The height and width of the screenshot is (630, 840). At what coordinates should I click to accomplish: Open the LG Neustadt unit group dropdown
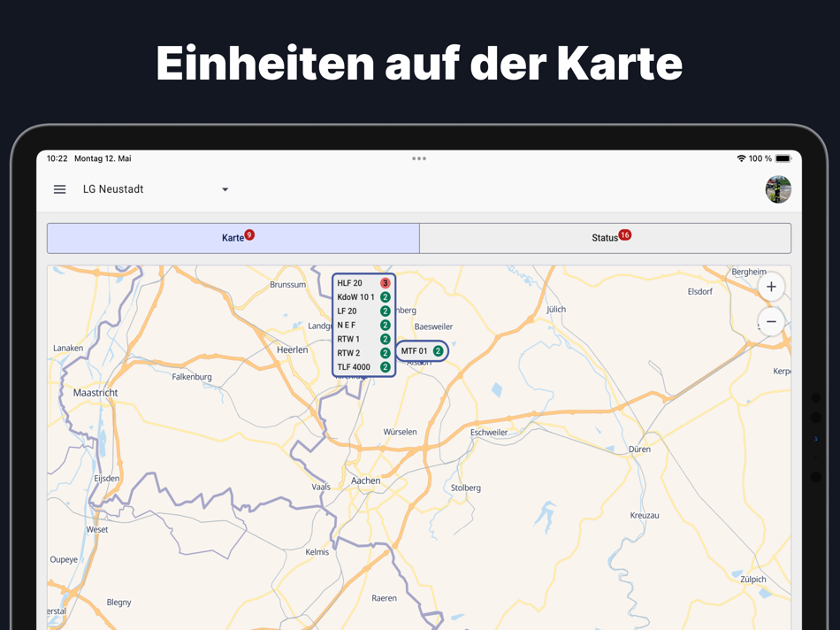coord(115,188)
